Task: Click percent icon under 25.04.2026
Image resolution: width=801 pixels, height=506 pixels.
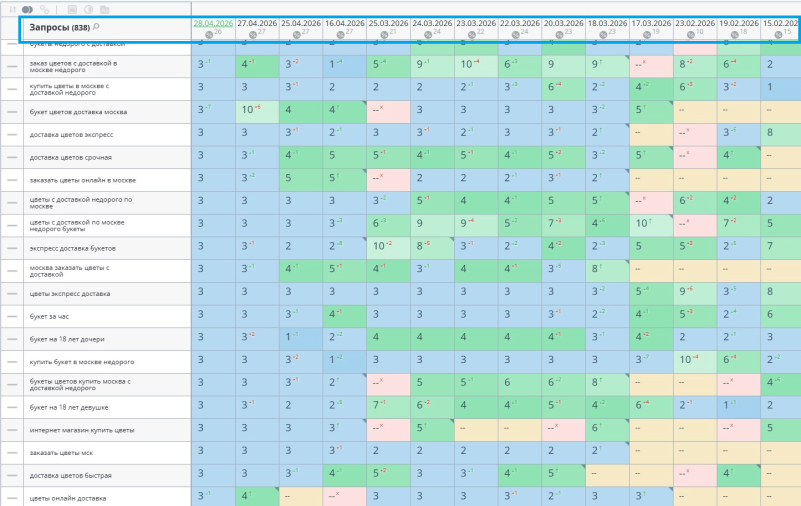Action: point(297,35)
